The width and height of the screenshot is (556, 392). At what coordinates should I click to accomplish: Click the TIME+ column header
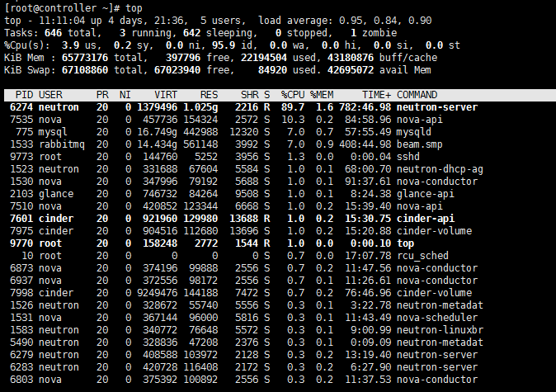(x=376, y=95)
